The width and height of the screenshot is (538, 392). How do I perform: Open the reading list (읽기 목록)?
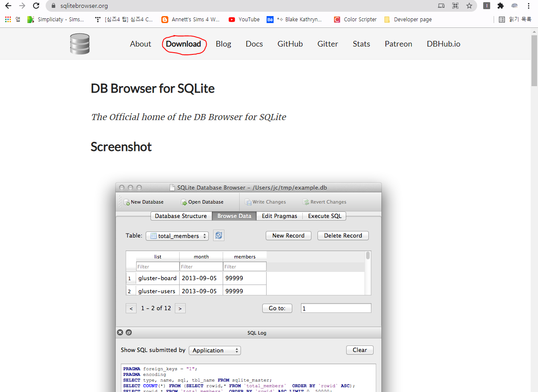[x=515, y=19]
